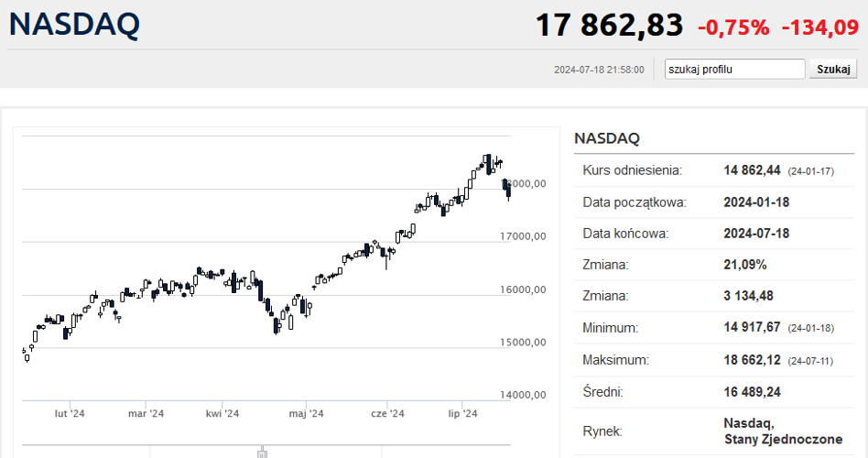Click the NASDAQ heading above the statistics table
Image resolution: width=868 pixels, height=458 pixels.
point(607,138)
